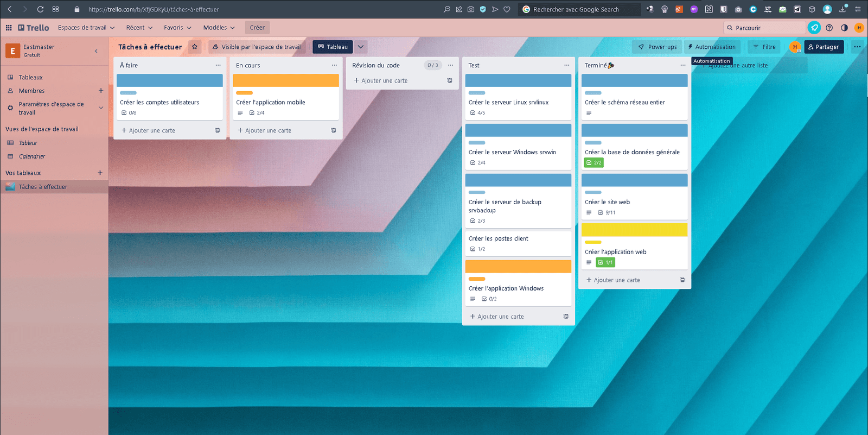
Task: Create card from template in Révision du code
Action: tap(449, 80)
